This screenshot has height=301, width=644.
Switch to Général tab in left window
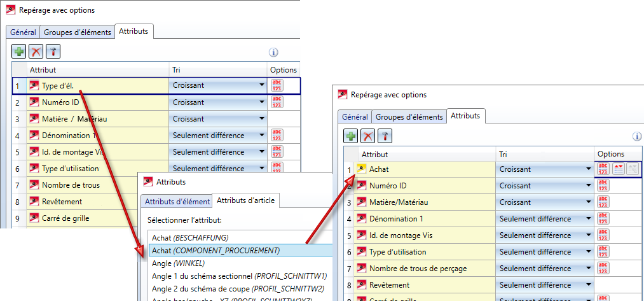click(x=22, y=32)
